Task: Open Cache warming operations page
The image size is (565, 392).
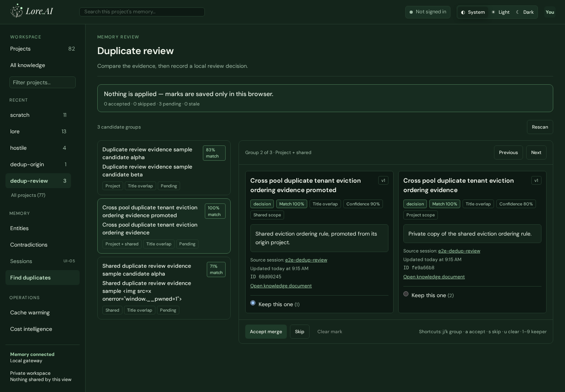Action: (x=42, y=312)
